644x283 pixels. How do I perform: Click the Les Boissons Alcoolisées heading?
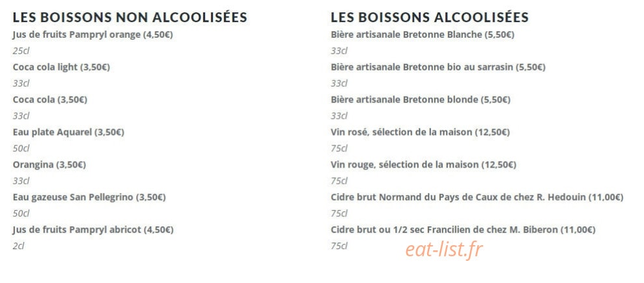coord(430,17)
